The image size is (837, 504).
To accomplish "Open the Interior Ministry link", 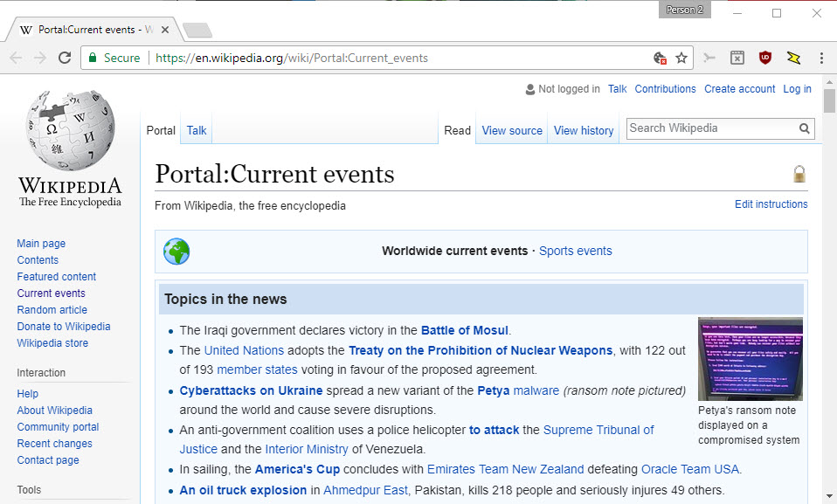I will click(307, 449).
